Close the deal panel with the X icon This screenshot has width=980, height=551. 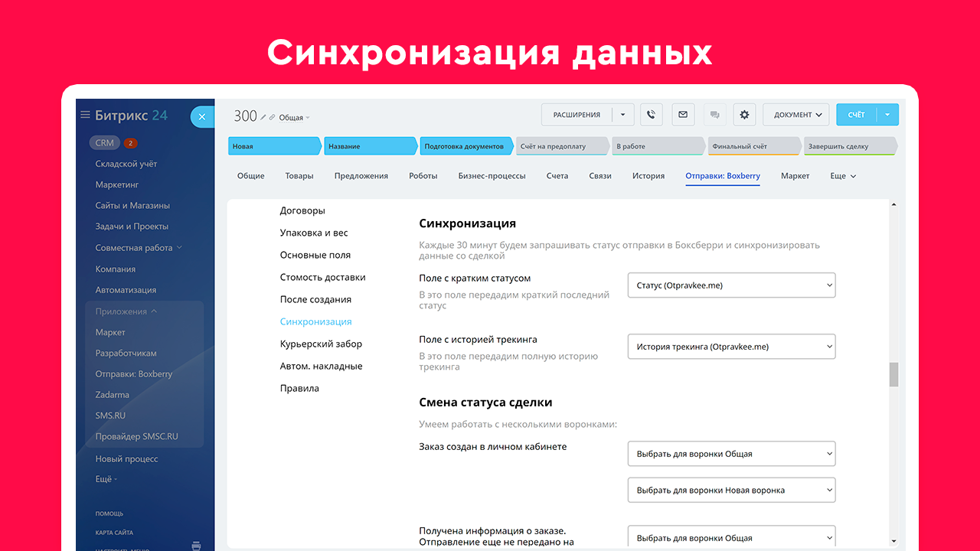[x=201, y=116]
